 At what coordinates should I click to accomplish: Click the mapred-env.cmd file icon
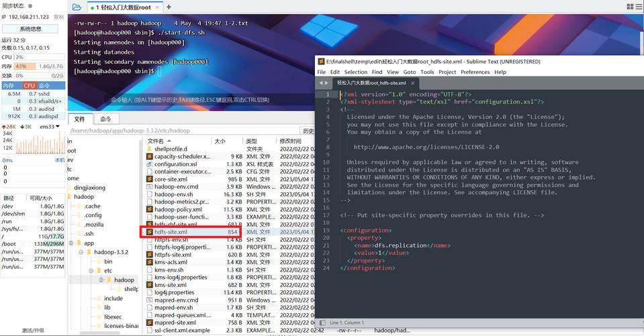pyautogui.click(x=150, y=300)
